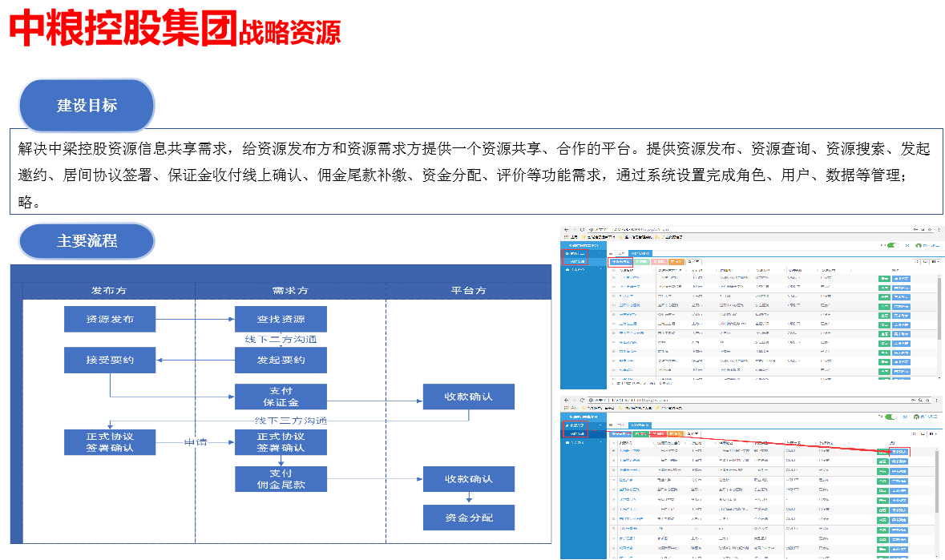The width and height of the screenshot is (945, 560).
Task: Select the 支付佣金尾款 flowchart box
Action: point(281,479)
